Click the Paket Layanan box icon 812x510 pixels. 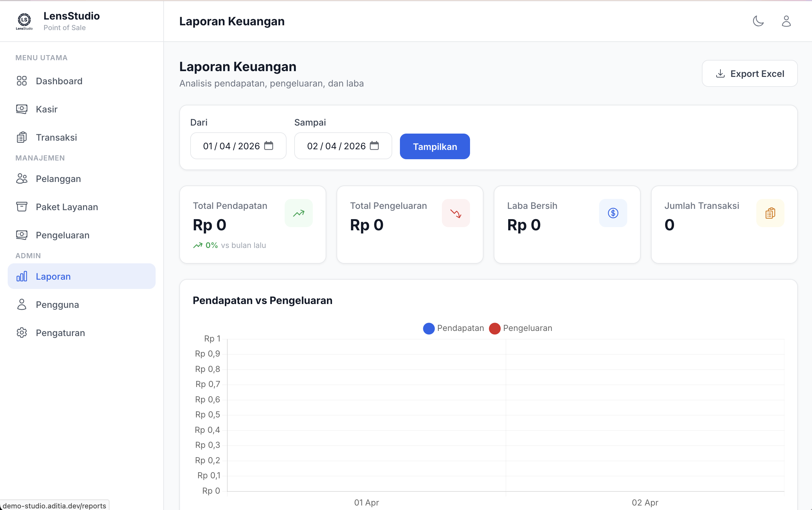(21, 207)
